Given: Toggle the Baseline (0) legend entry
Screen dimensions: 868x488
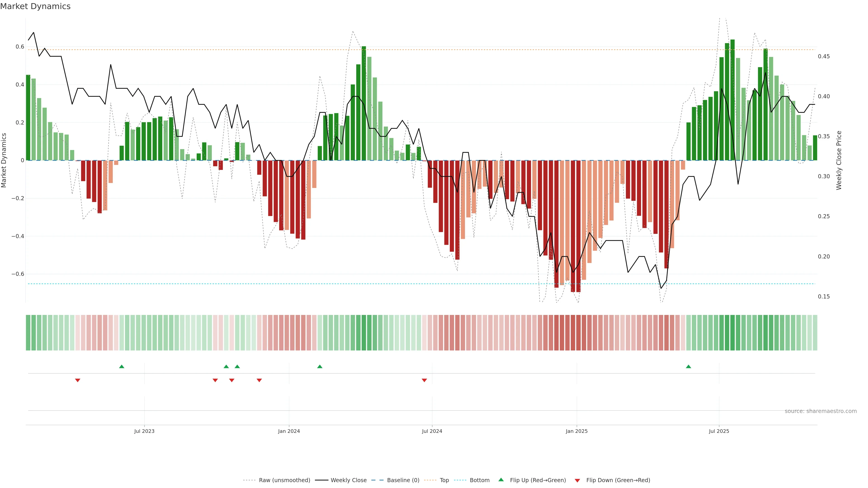Looking at the screenshot, I should coord(403,480).
